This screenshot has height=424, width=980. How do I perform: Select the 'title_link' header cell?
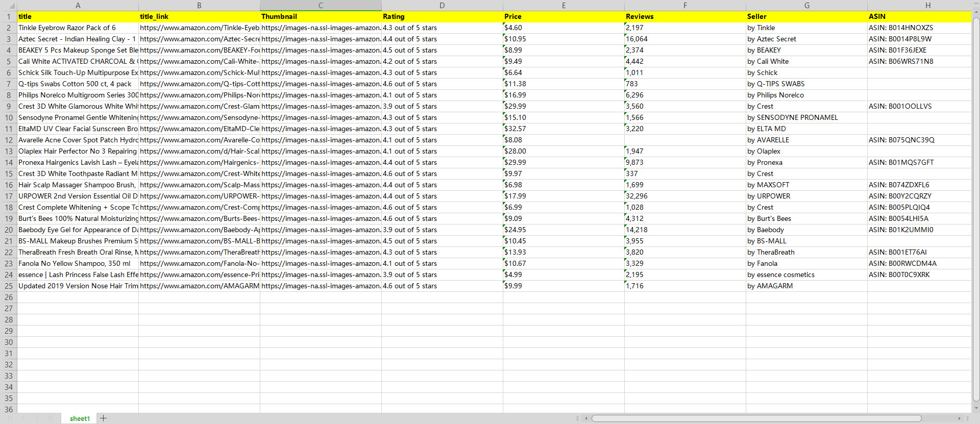pos(199,16)
